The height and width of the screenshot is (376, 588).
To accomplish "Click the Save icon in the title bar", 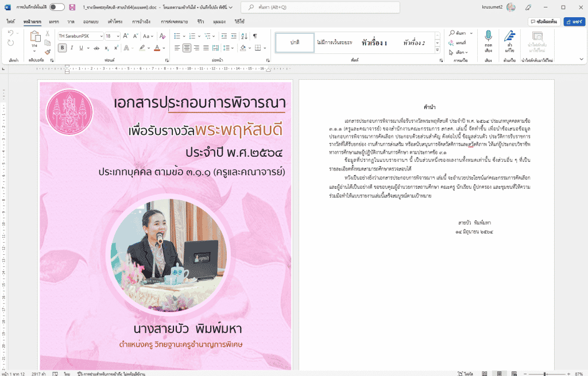I will click(x=72, y=7).
